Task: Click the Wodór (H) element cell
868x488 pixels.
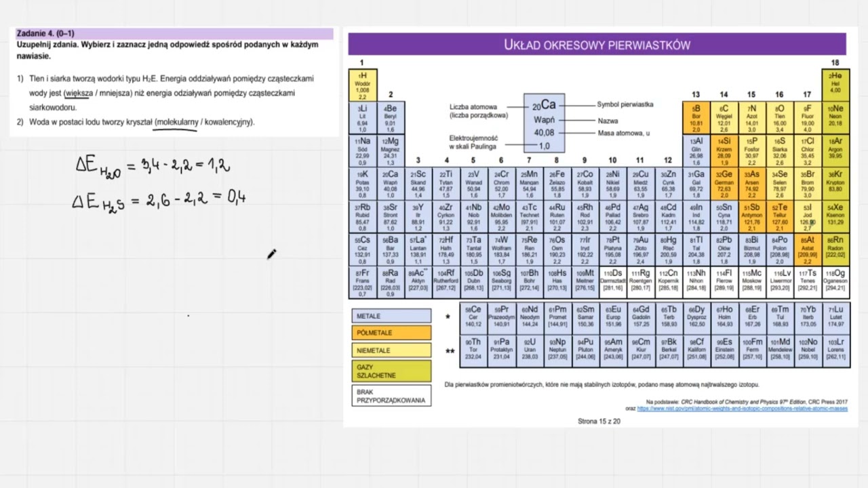Action: pos(363,85)
